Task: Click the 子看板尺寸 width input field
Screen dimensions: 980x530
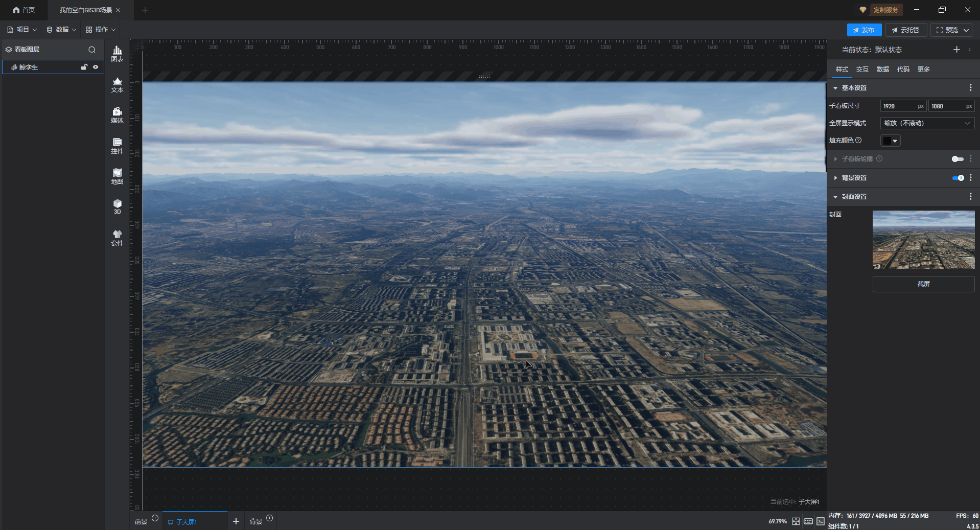Action: coord(898,106)
